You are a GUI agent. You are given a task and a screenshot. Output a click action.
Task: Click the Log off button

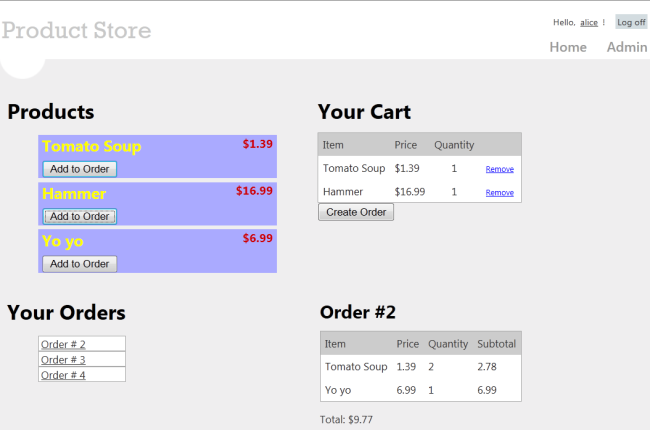(x=631, y=22)
